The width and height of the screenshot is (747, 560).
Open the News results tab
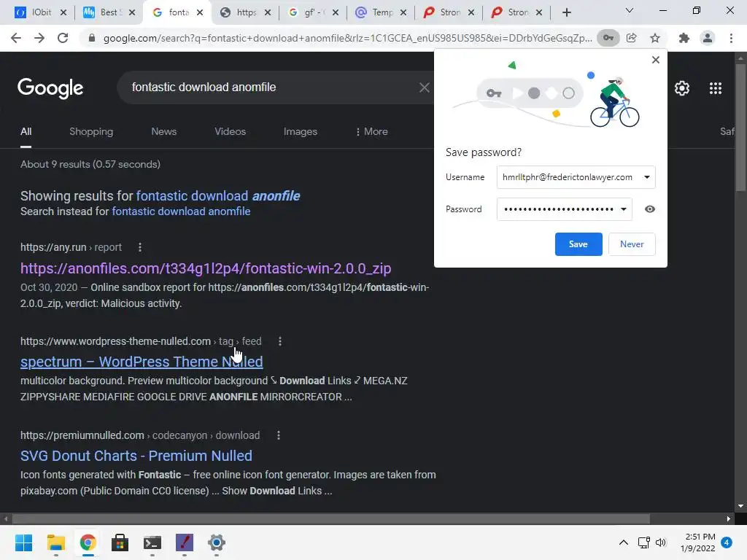pos(164,131)
